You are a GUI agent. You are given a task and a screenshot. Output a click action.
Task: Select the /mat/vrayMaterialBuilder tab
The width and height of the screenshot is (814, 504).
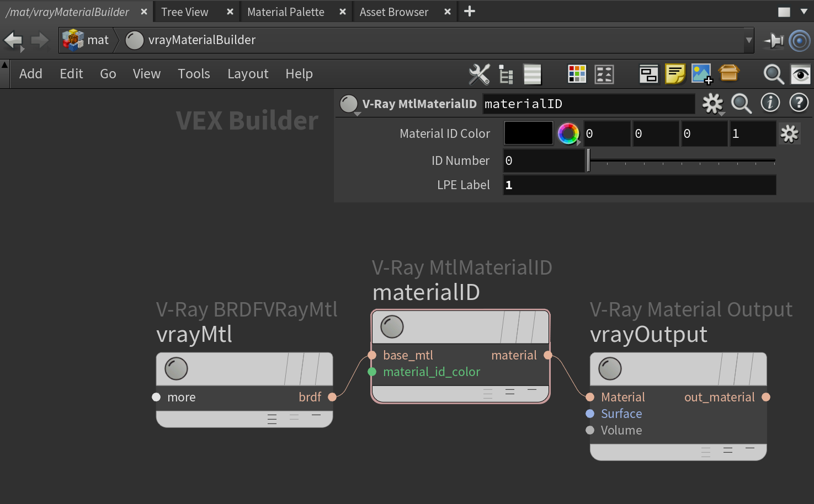coord(67,12)
